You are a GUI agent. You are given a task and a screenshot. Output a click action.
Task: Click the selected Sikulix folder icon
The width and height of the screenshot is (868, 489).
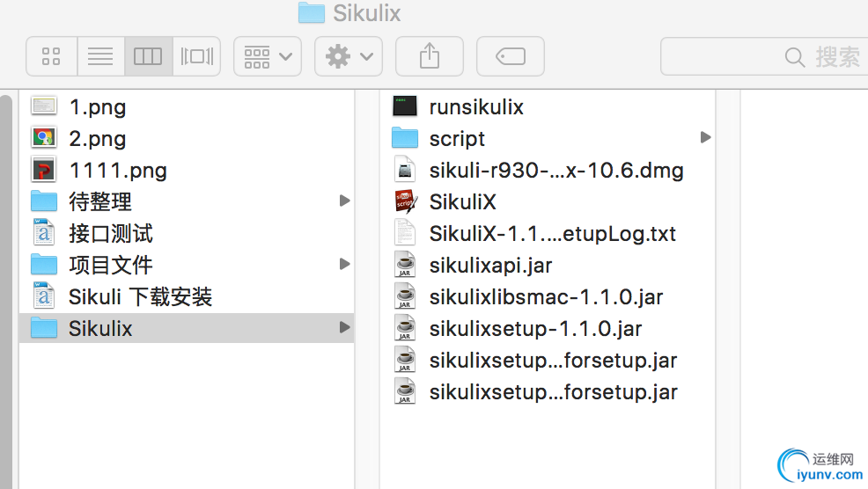pyautogui.click(x=44, y=328)
